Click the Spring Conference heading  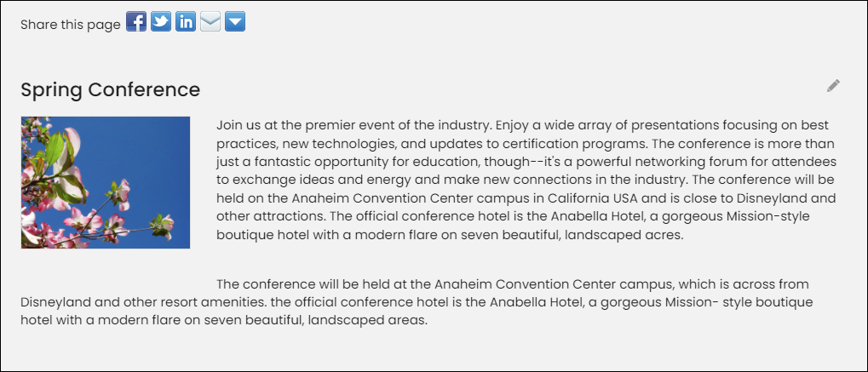click(110, 89)
